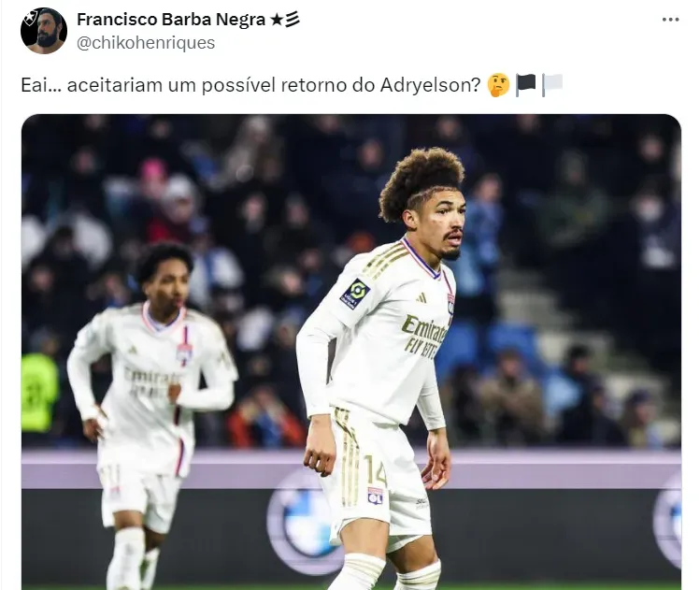The height and width of the screenshot is (590, 700).
Task: Click the star symbol after the name
Action: click(x=277, y=20)
